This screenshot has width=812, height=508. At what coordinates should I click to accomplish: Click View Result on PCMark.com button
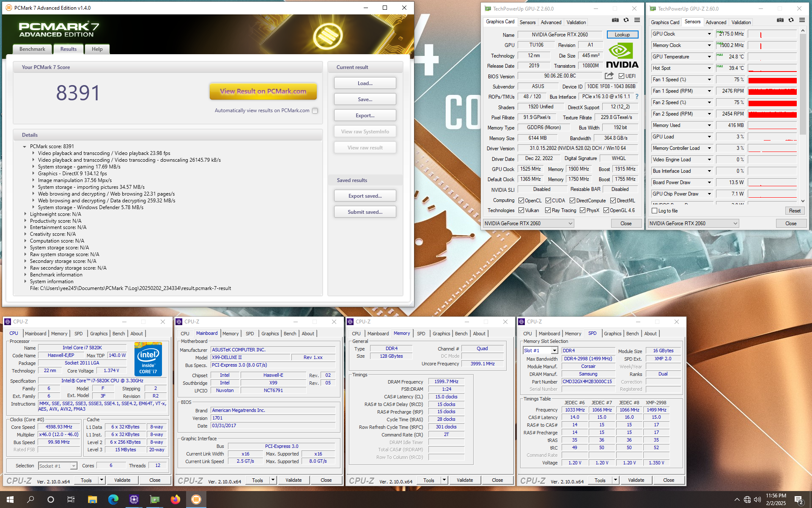click(x=263, y=91)
